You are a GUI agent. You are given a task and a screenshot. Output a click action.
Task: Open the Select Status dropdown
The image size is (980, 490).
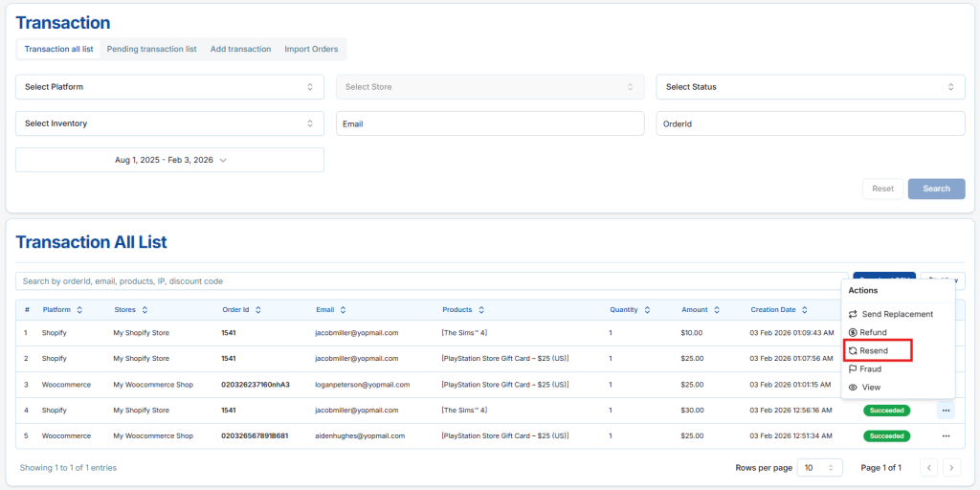coord(810,87)
